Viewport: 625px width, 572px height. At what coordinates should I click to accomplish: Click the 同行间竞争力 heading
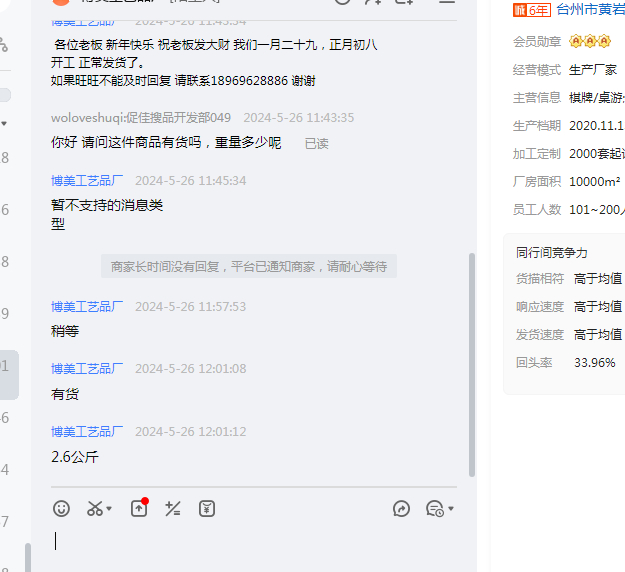coord(552,253)
